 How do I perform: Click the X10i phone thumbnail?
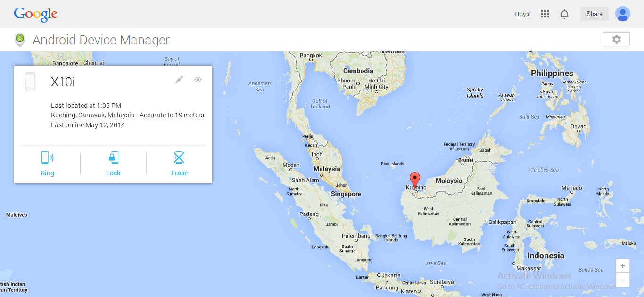click(x=30, y=82)
